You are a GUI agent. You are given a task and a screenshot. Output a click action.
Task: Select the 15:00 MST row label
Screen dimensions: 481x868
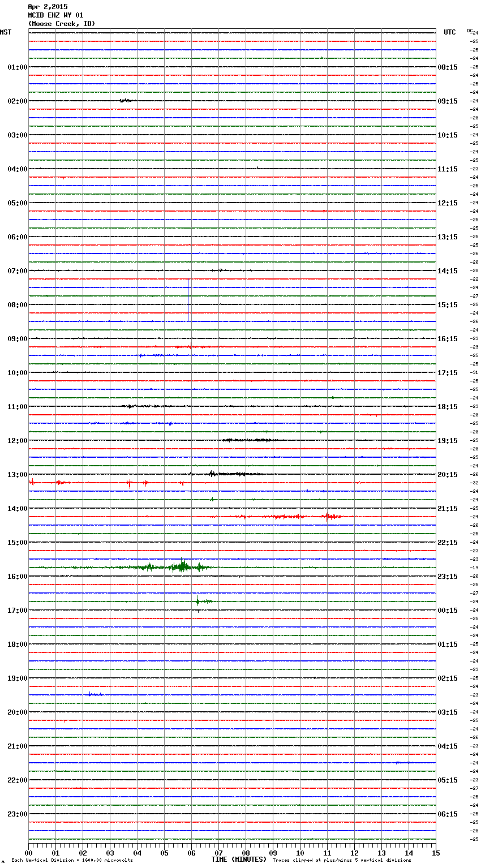[x=18, y=543]
